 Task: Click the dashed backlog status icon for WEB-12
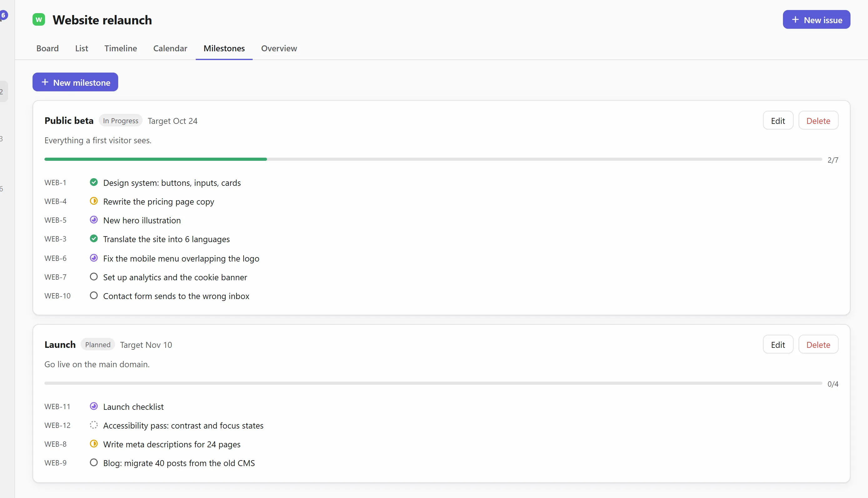[x=94, y=425]
